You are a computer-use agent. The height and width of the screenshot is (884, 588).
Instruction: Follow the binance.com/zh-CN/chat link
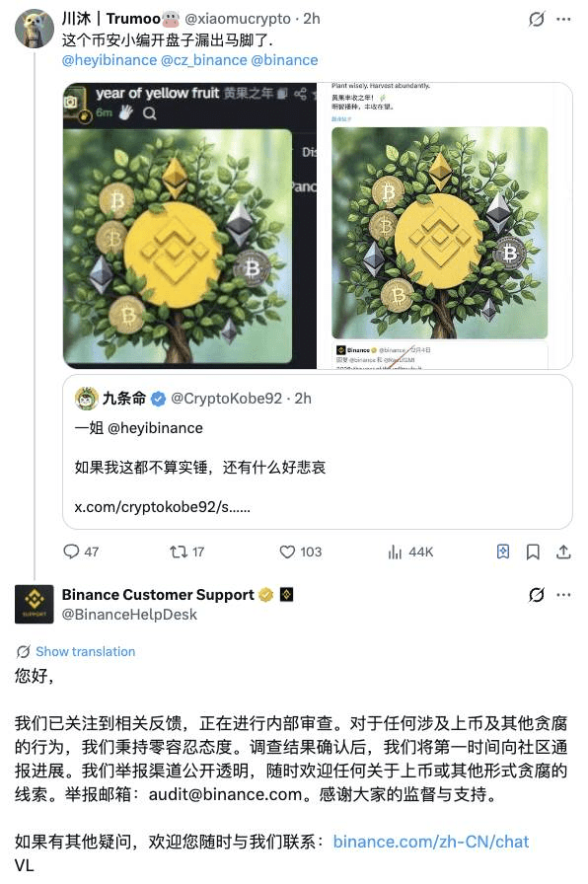(x=431, y=842)
